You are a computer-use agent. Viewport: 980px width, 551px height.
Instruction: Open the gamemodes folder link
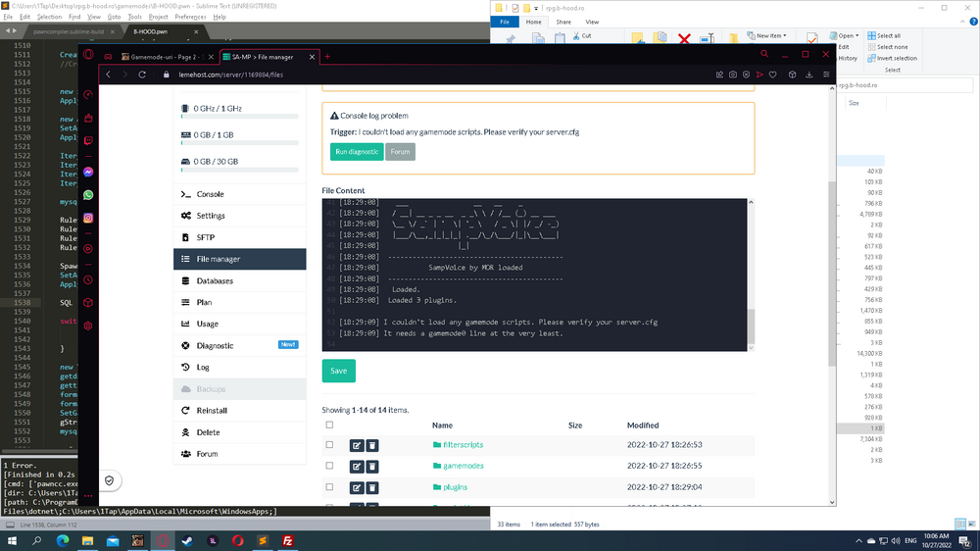[x=464, y=466]
